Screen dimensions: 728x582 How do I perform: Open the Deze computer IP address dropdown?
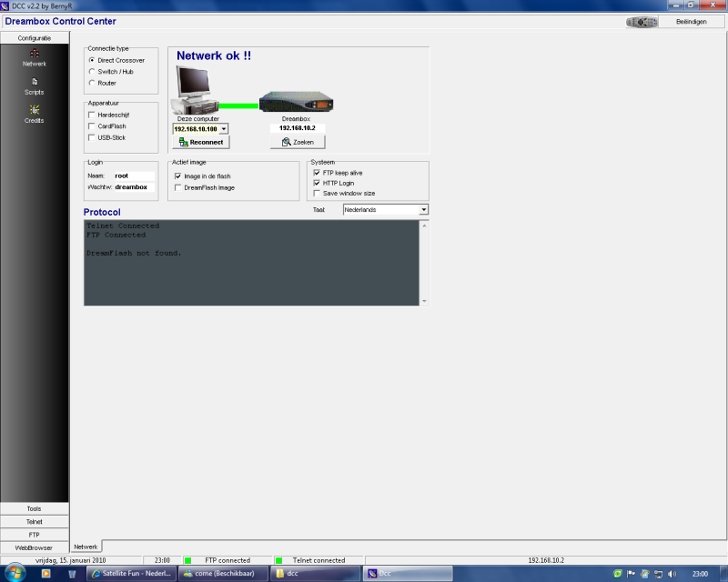224,129
